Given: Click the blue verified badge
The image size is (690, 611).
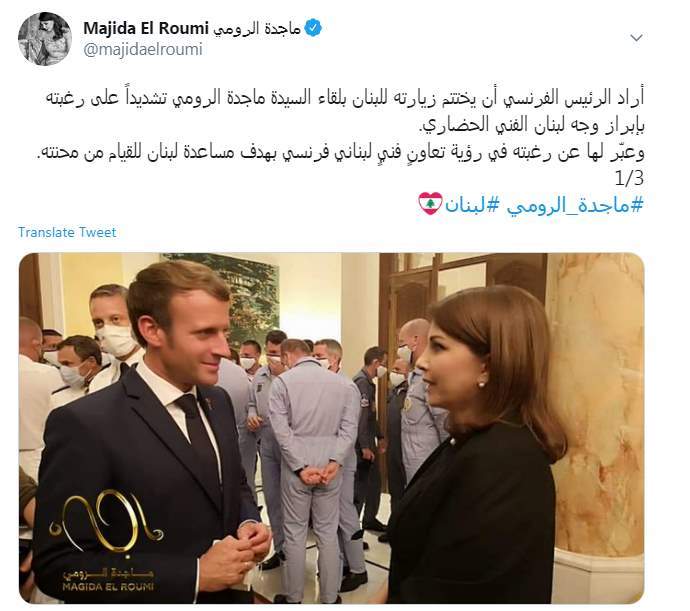Looking at the screenshot, I should pos(313,29).
